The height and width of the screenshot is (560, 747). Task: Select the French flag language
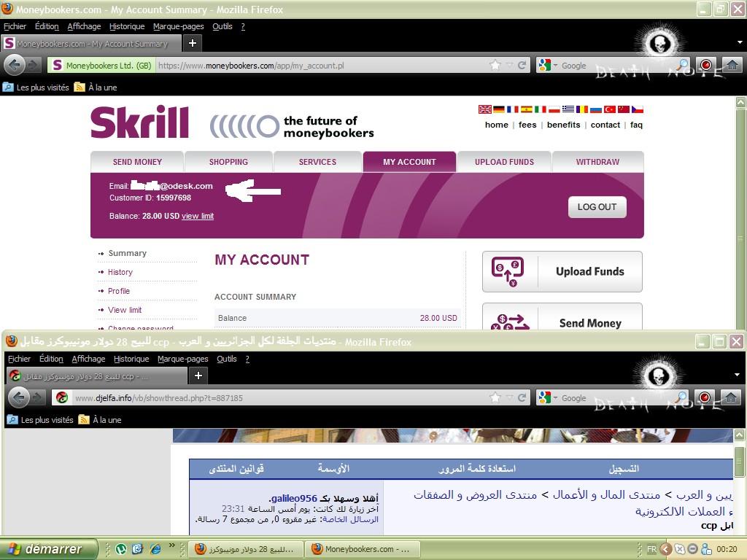tap(512, 109)
